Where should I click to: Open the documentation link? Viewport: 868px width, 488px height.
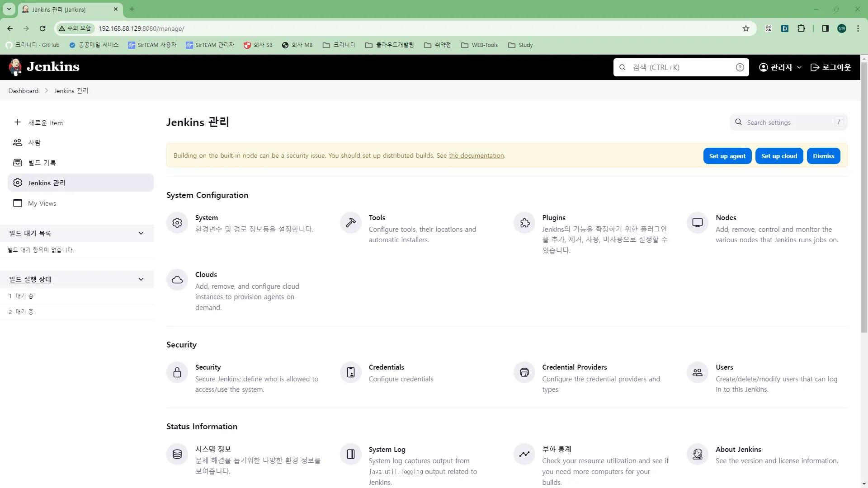[476, 155]
